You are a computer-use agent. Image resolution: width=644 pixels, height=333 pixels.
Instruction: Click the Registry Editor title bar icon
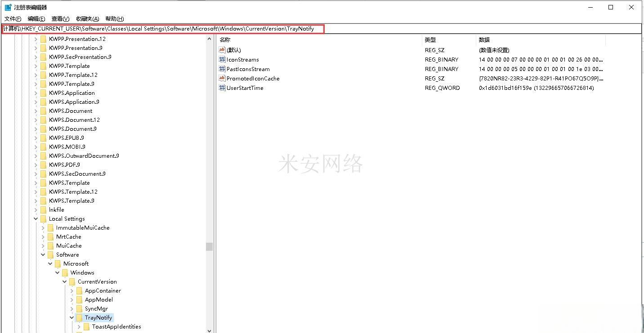pos(8,7)
